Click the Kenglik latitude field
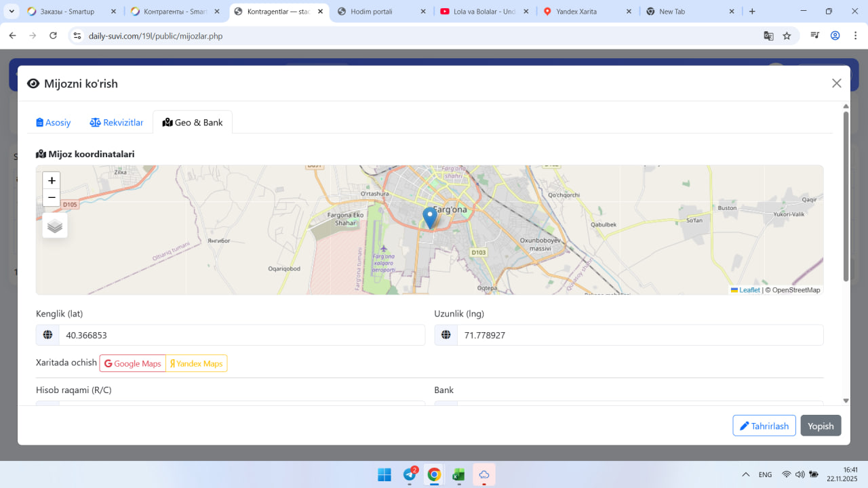The height and width of the screenshot is (488, 868). 241,335
